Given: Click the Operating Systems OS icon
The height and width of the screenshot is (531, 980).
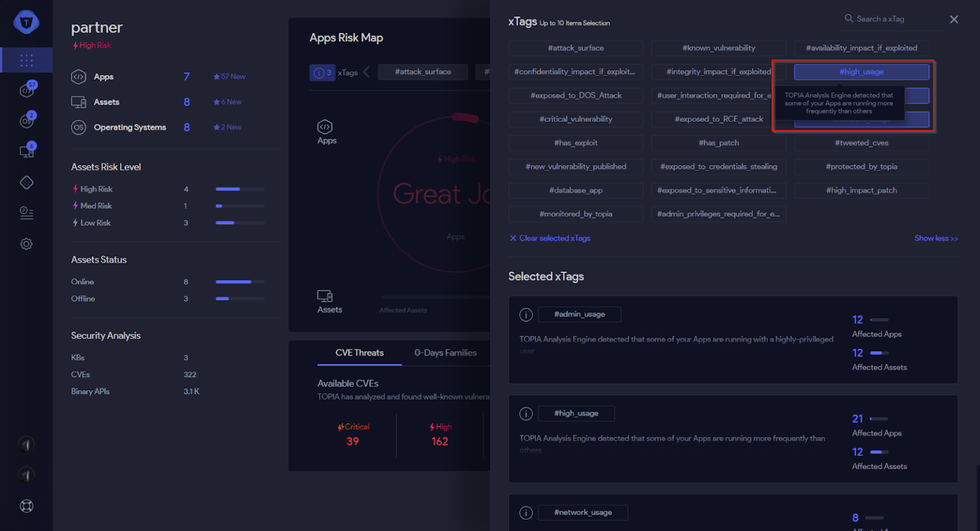Looking at the screenshot, I should coord(78,127).
